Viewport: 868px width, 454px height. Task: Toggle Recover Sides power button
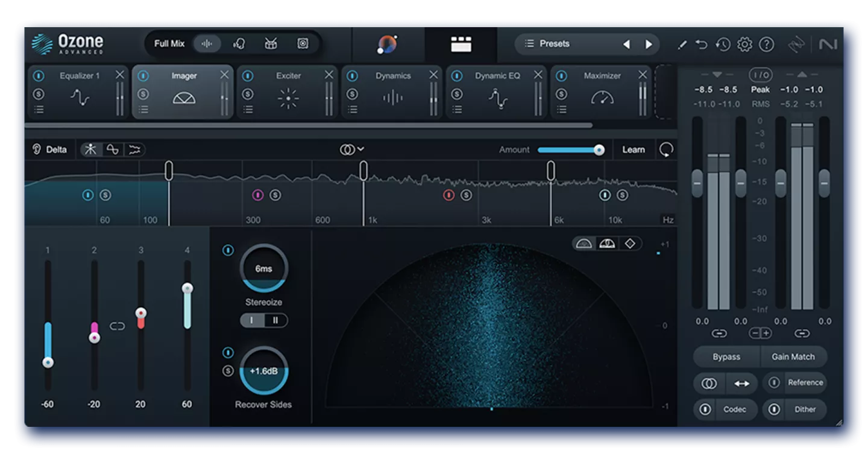coord(228,353)
